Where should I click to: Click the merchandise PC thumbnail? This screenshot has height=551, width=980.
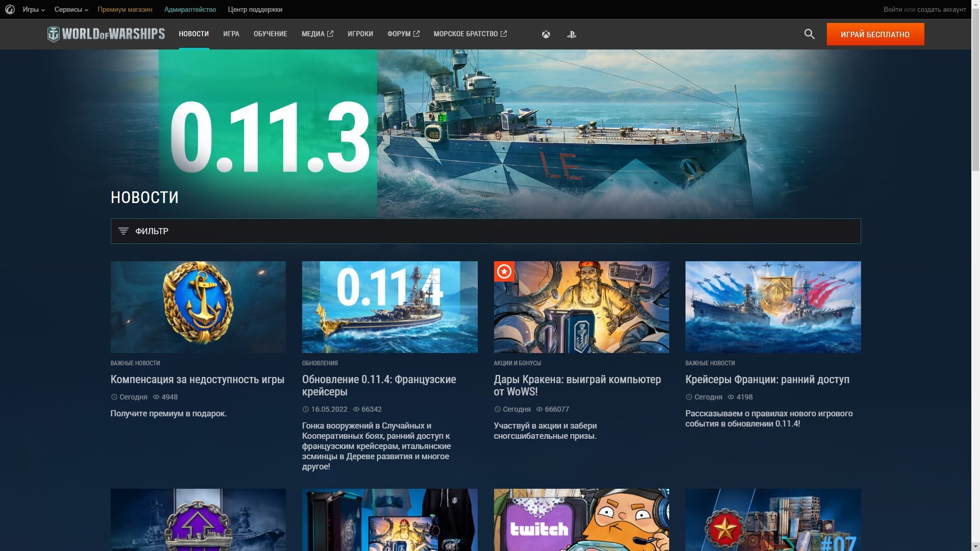point(389,520)
